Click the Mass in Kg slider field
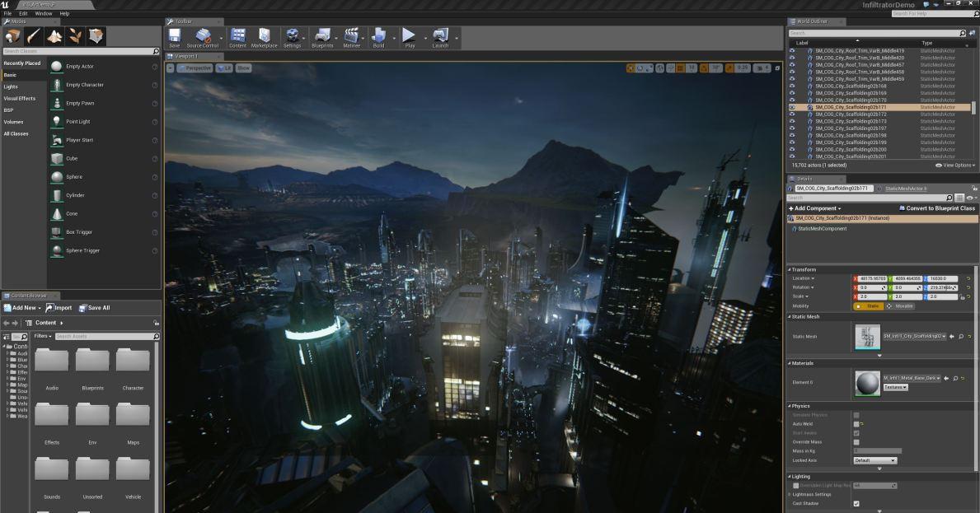 click(x=878, y=451)
